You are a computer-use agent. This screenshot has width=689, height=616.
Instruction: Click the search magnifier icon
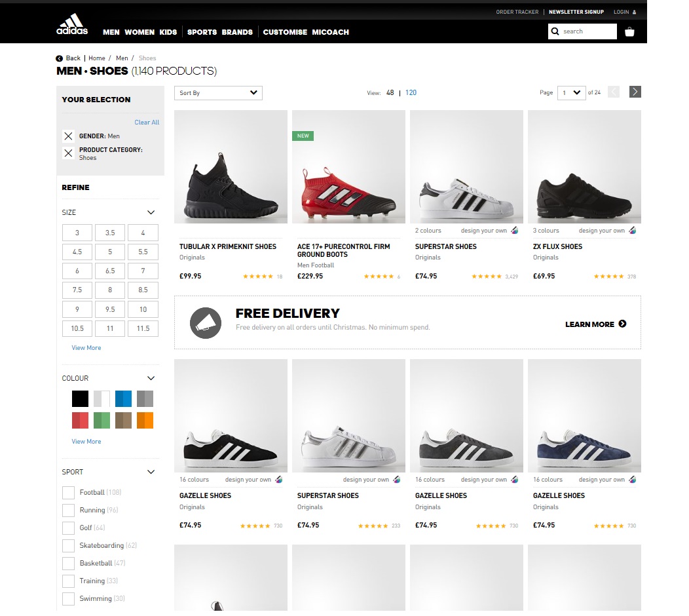coord(555,31)
